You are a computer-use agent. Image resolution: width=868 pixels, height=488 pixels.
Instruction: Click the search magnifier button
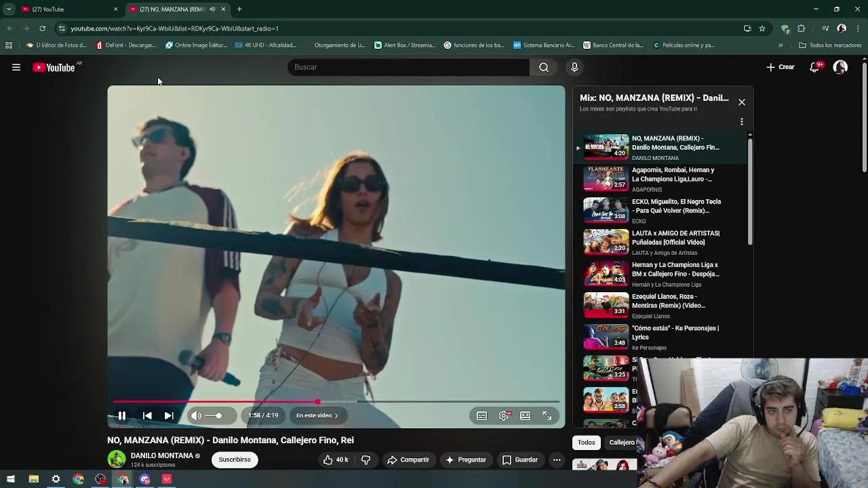coord(544,67)
